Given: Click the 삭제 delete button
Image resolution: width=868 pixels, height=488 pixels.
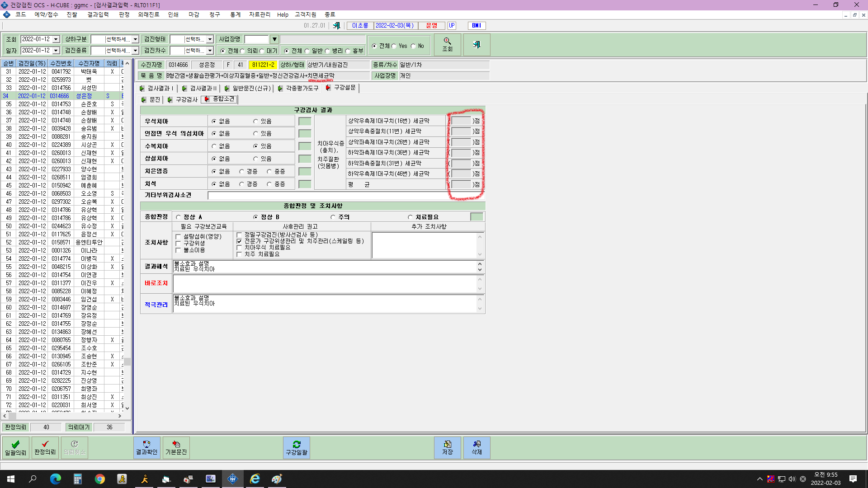Looking at the screenshot, I should [476, 447].
